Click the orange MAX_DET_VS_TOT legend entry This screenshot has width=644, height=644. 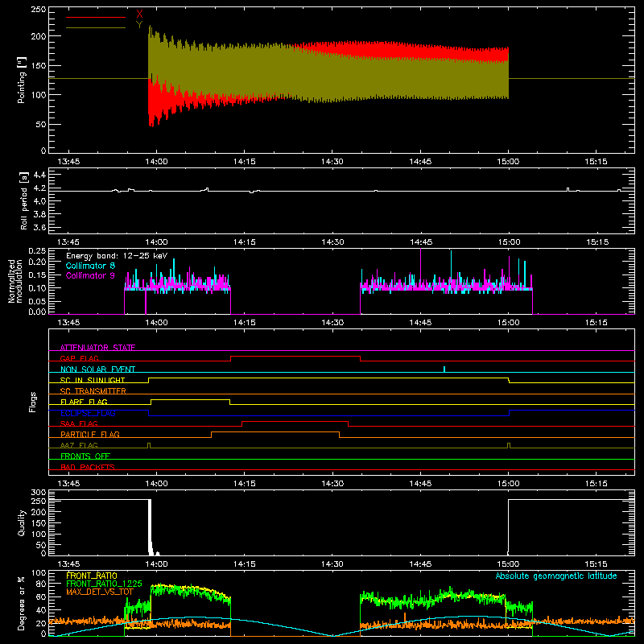(100, 592)
